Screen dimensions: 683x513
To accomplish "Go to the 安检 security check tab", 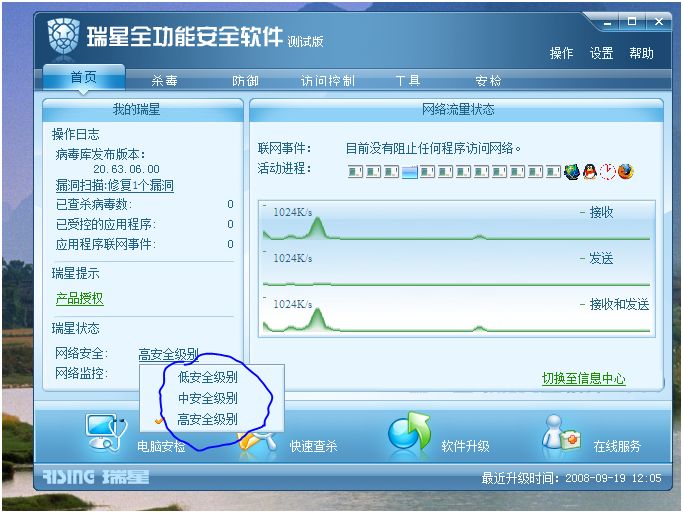I will pyautogui.click(x=488, y=81).
